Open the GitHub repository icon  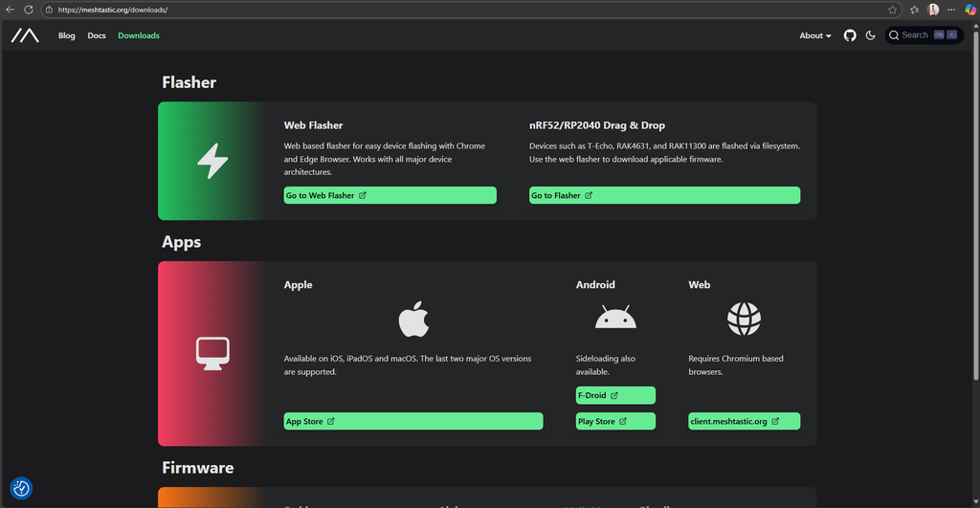(850, 35)
